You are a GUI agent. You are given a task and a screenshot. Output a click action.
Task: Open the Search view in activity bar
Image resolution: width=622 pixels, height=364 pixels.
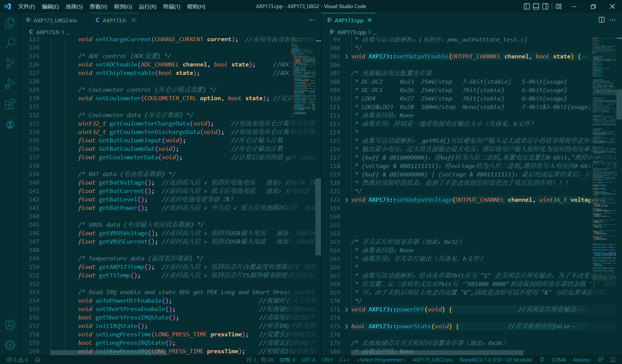pos(10,43)
